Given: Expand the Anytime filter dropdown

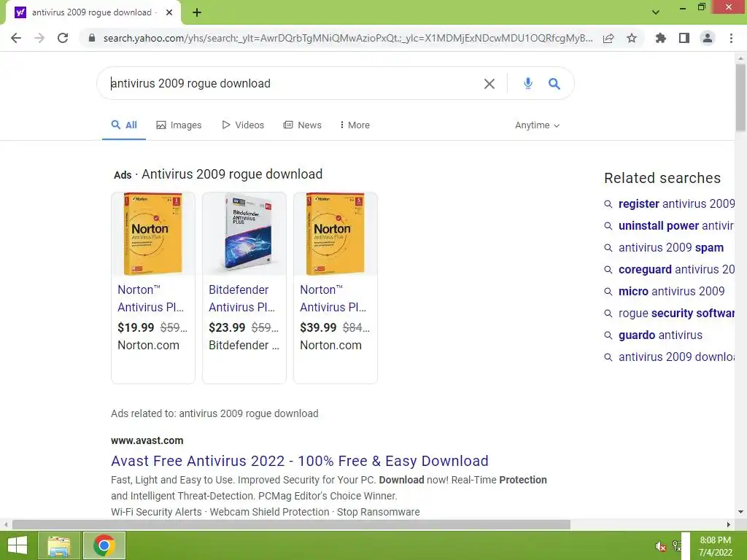Looking at the screenshot, I should tap(538, 125).
